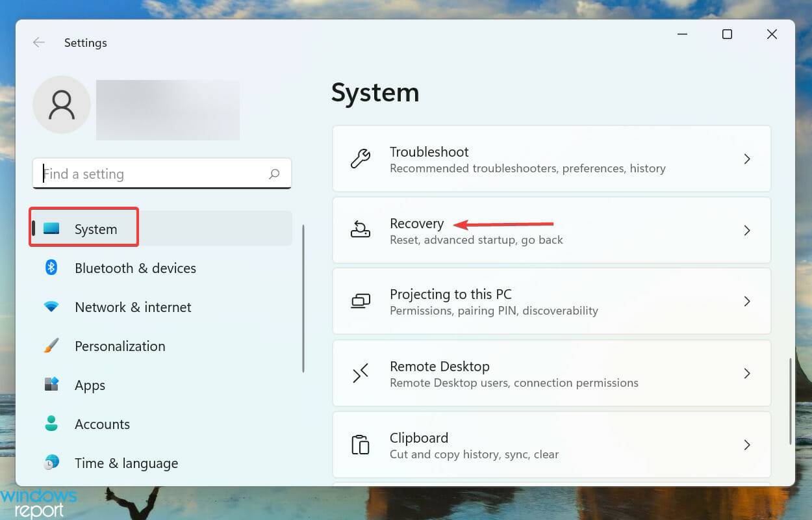Click the Clipboard settings icon
The width and height of the screenshot is (812, 520).
tap(361, 445)
